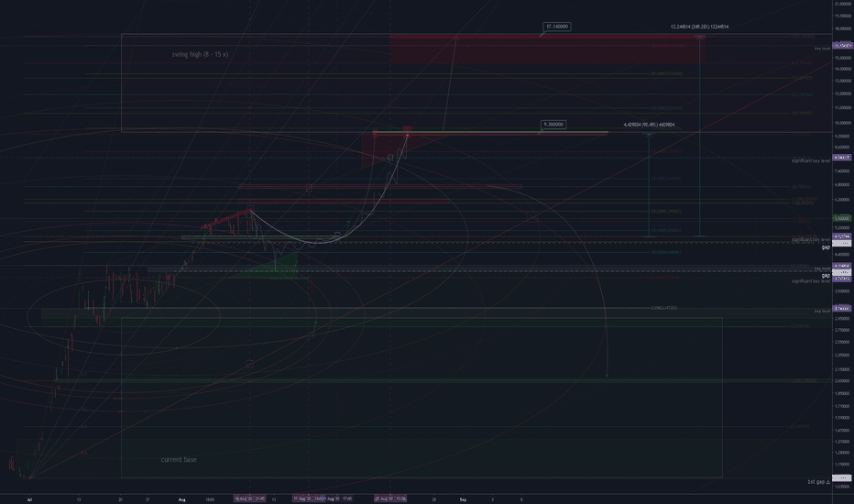Click 3.500000 on the price axis
854x504 pixels.
tap(842, 291)
